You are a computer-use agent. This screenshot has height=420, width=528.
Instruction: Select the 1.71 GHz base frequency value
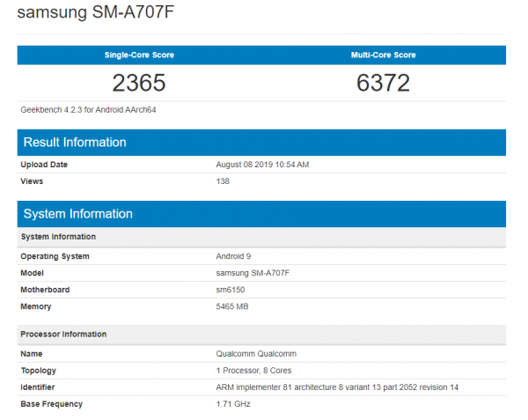click(x=233, y=404)
